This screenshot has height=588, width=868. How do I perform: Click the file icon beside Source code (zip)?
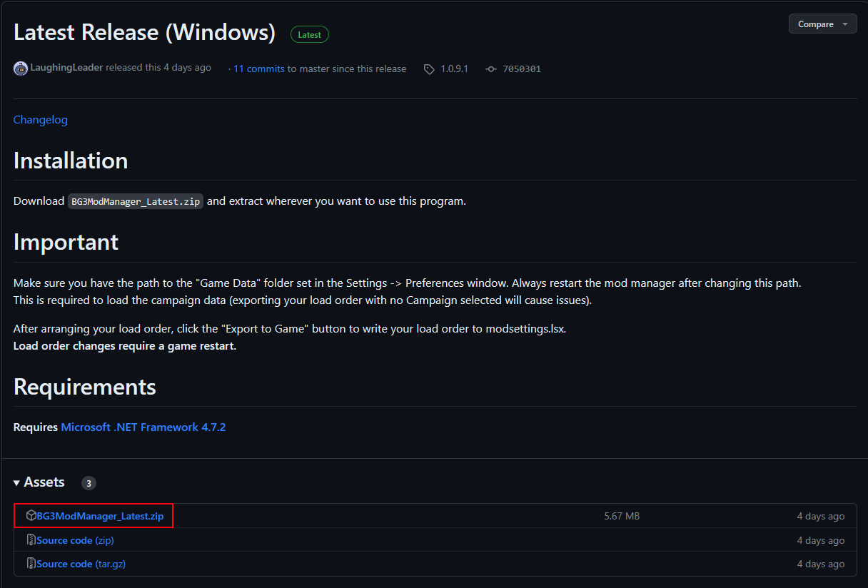coord(31,540)
